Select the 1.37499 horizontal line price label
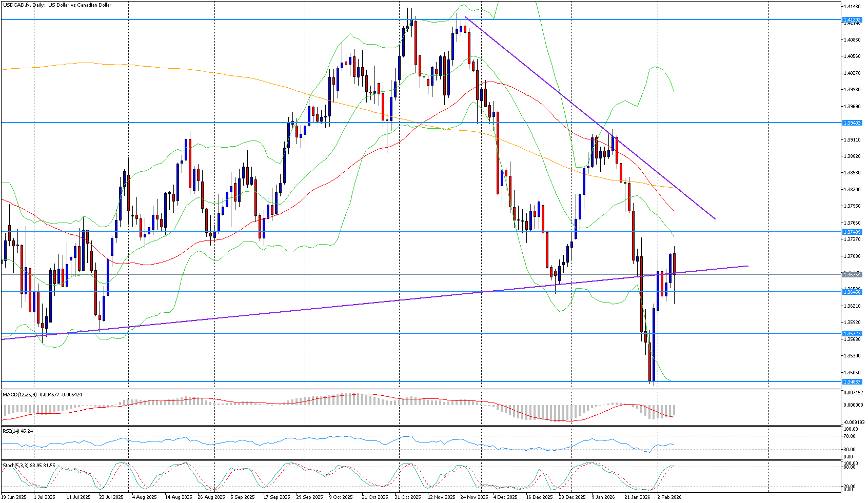The width and height of the screenshot is (868, 503). click(x=852, y=232)
